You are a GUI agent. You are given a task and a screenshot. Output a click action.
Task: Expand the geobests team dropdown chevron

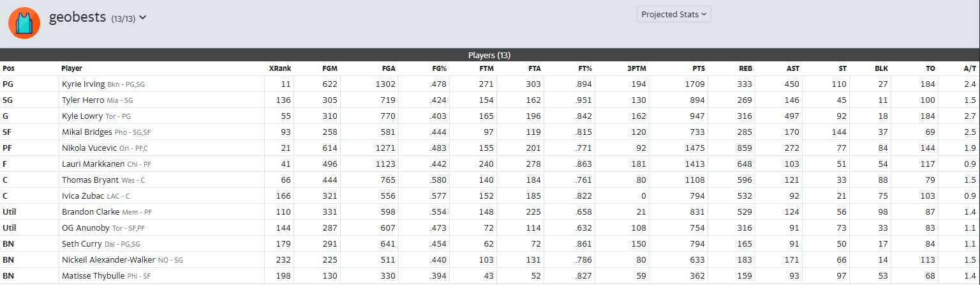[x=143, y=18]
